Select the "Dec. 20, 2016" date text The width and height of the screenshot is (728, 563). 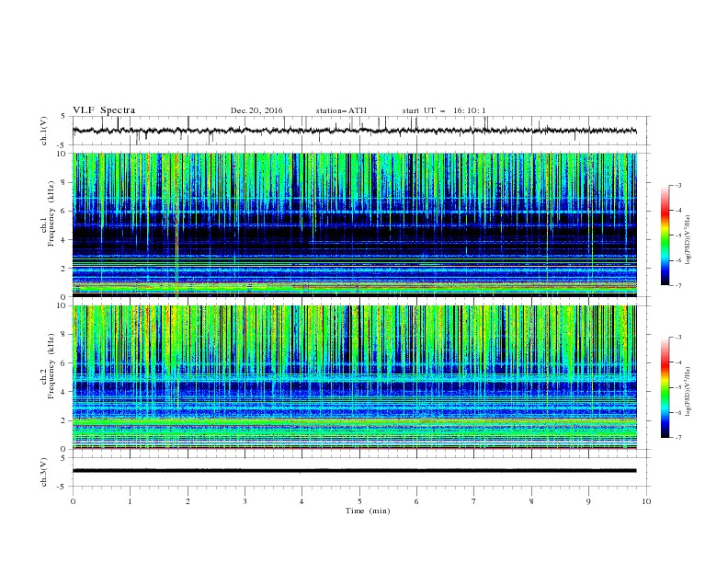pyautogui.click(x=256, y=110)
